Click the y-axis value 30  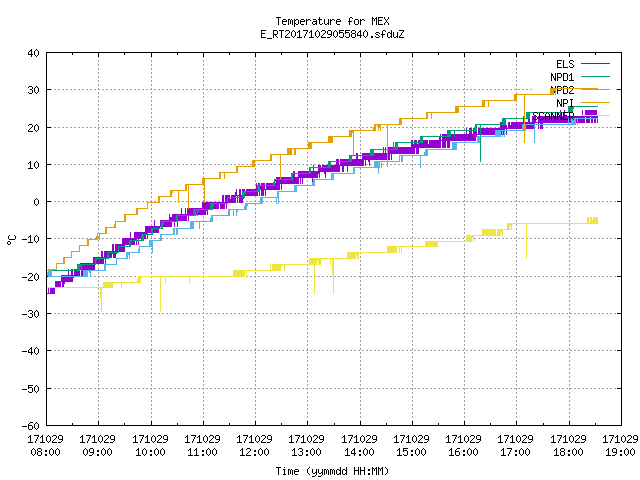[33, 90]
